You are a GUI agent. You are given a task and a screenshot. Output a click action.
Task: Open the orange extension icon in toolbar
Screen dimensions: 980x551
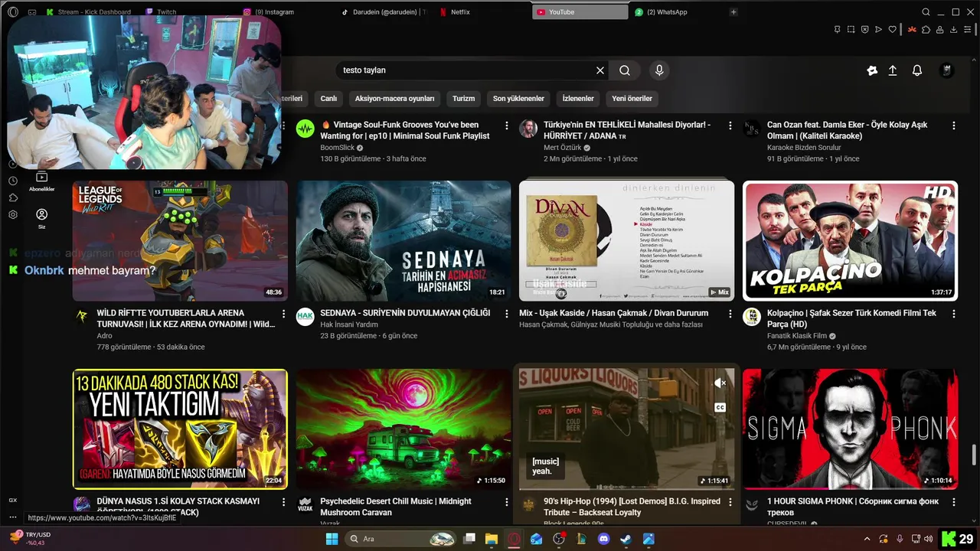click(912, 30)
